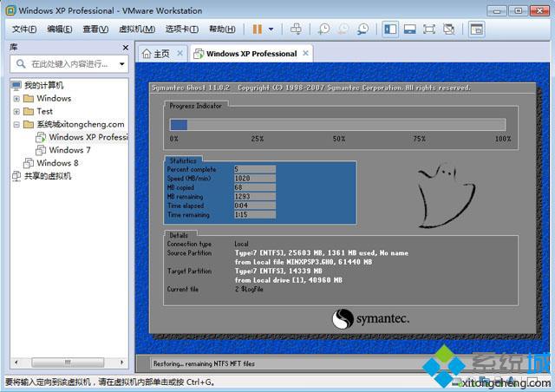Click the Windows 8 VM icon
Image resolution: width=555 pixels, height=392 pixels.
click(x=29, y=163)
